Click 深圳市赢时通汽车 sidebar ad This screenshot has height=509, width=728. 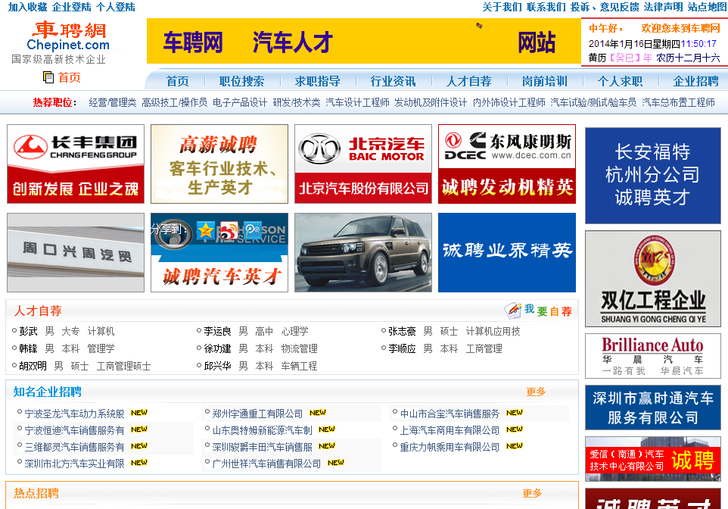(x=653, y=407)
